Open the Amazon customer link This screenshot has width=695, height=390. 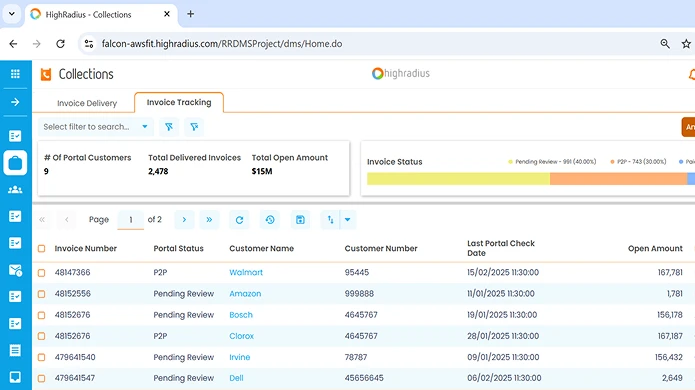tap(245, 293)
